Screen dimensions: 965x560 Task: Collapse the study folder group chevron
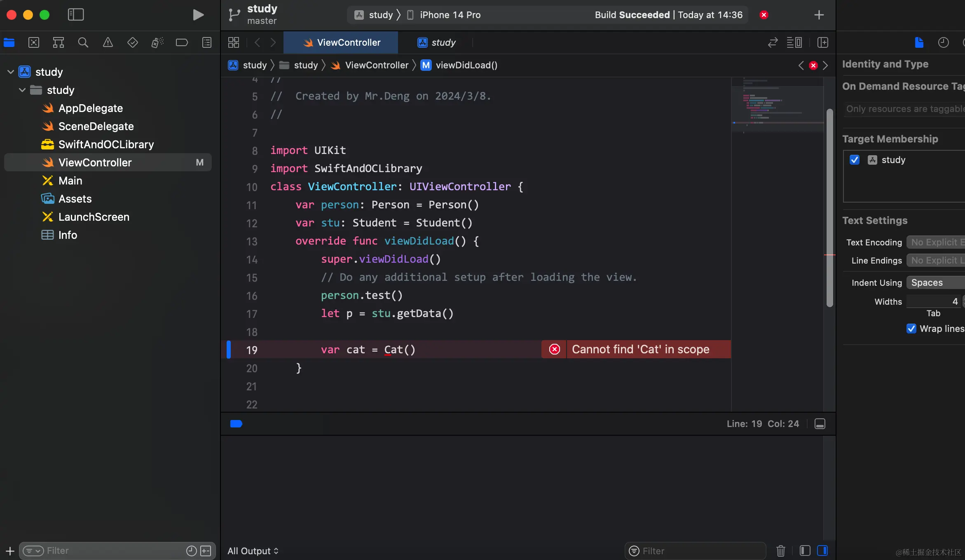[x=22, y=90]
